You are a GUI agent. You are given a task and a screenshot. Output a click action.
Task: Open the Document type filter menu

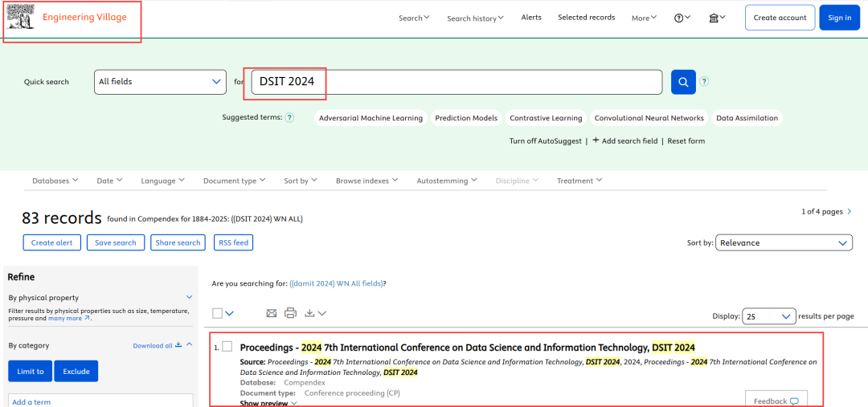click(x=233, y=181)
